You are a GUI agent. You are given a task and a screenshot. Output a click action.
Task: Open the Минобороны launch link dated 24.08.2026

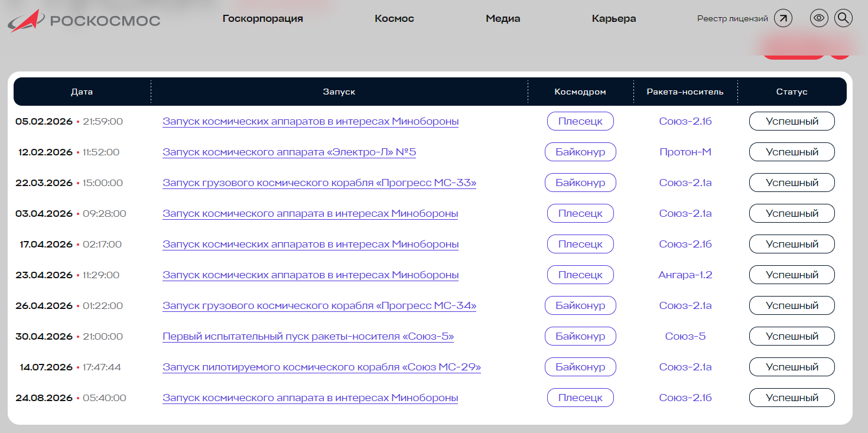coord(310,398)
